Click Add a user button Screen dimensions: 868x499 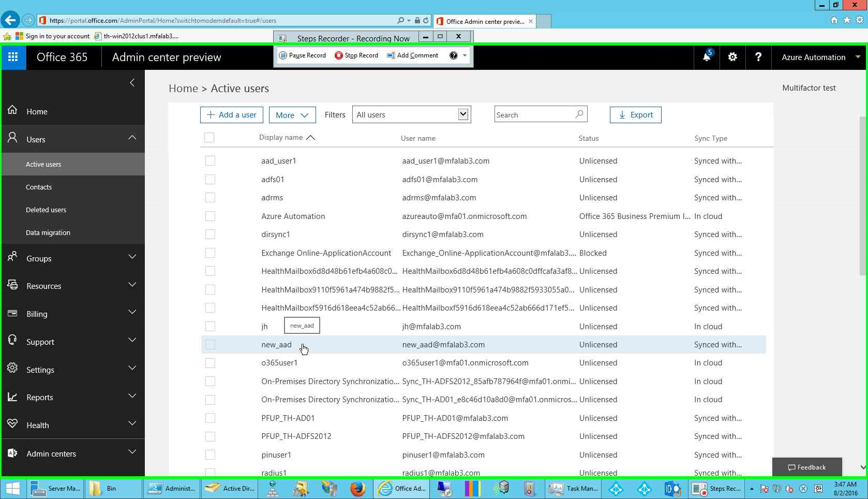(232, 115)
